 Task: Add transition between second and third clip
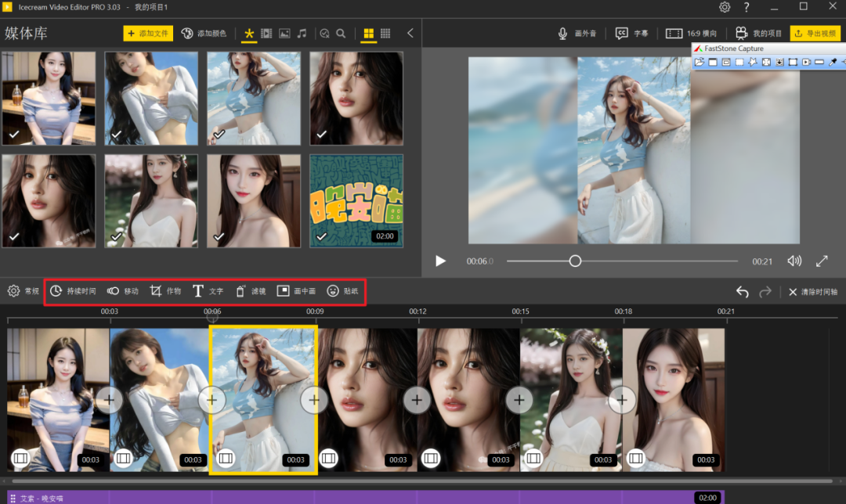click(x=211, y=400)
